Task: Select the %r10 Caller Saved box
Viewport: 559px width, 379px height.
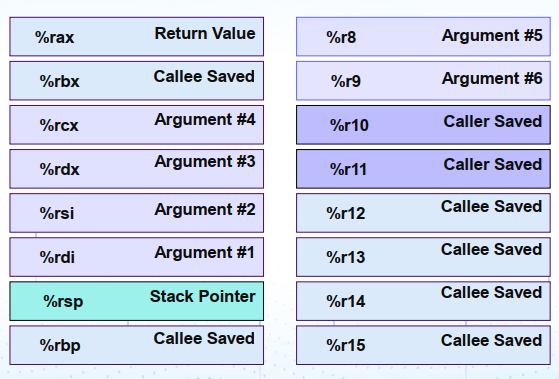Action: [423, 125]
